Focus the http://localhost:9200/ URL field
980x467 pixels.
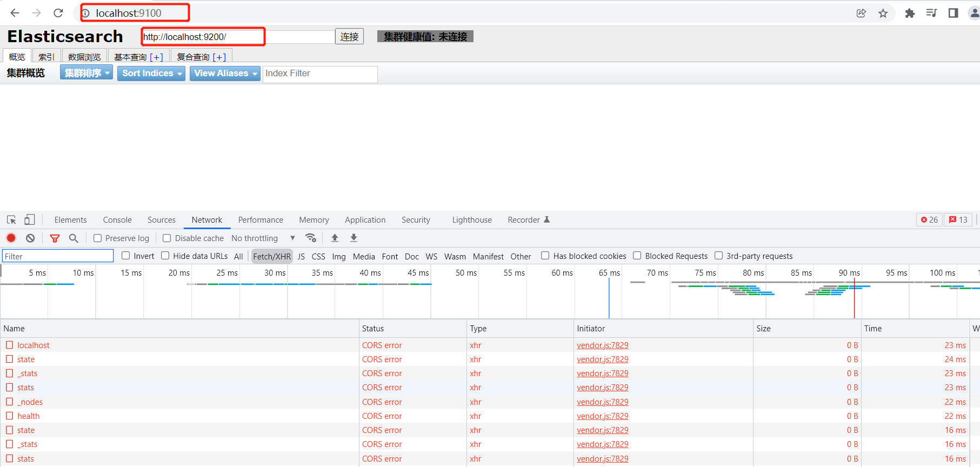pyautogui.click(x=238, y=37)
